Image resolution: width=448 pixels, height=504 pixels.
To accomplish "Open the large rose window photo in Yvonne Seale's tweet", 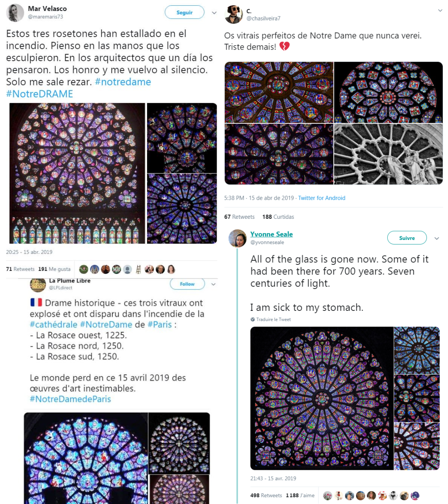I will 322,398.
